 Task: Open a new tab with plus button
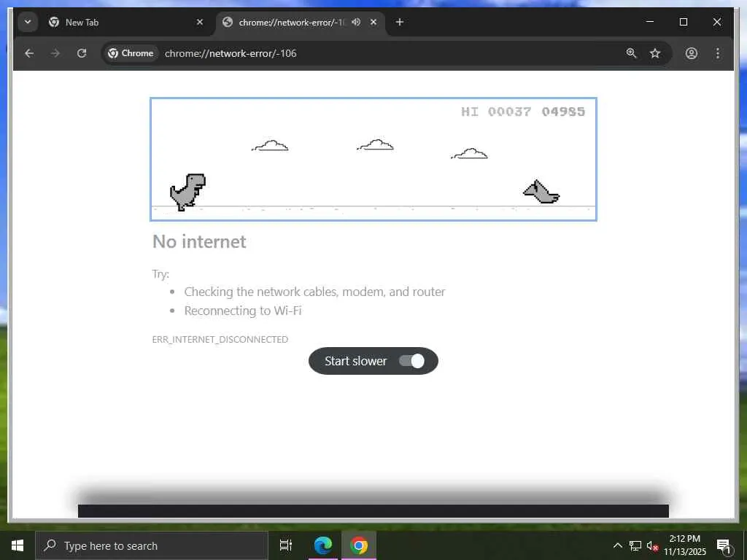[x=399, y=22]
